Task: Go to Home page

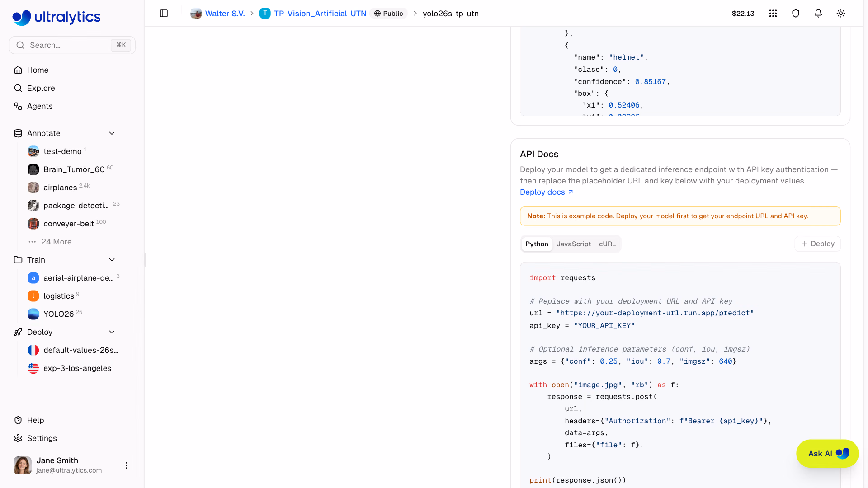Action: tap(38, 70)
